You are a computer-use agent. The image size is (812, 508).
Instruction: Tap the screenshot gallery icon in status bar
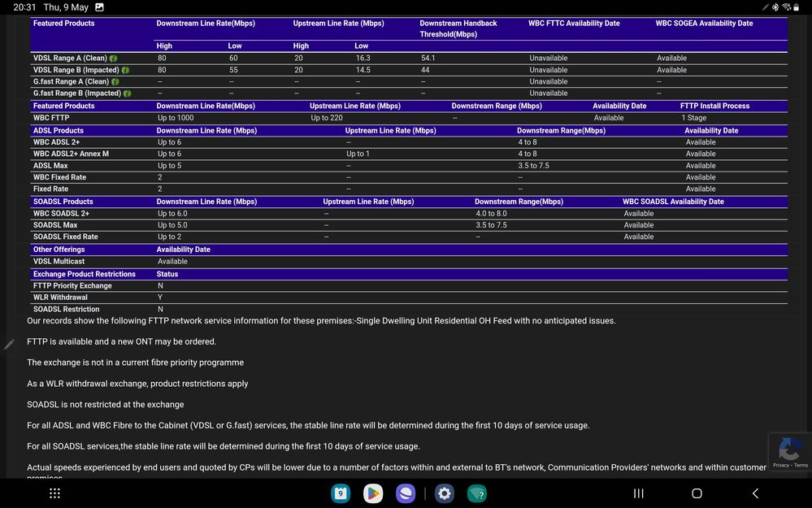(x=99, y=7)
